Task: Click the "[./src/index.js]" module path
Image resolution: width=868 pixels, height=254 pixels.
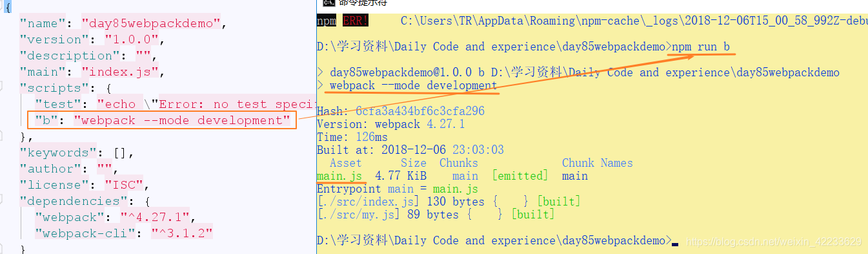Action: tap(368, 202)
